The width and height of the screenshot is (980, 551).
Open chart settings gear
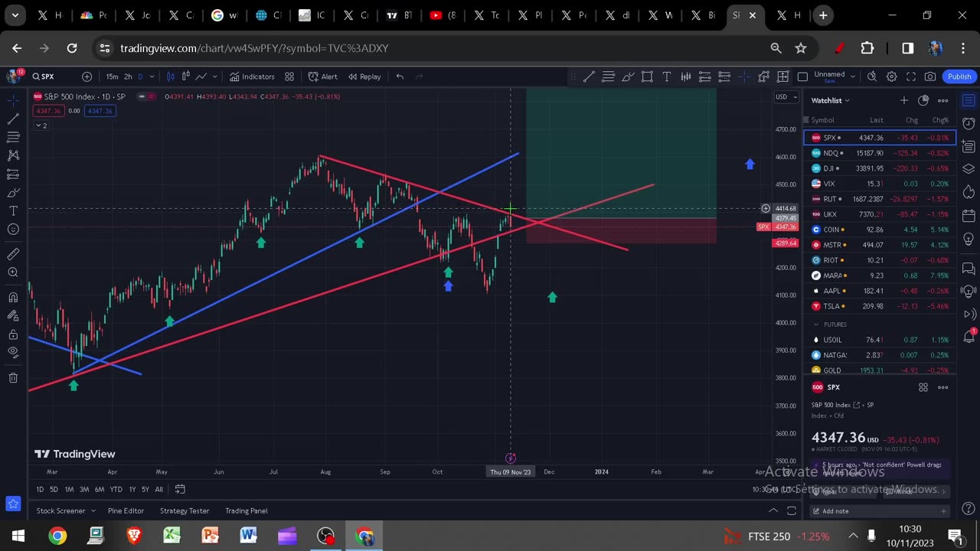891,77
